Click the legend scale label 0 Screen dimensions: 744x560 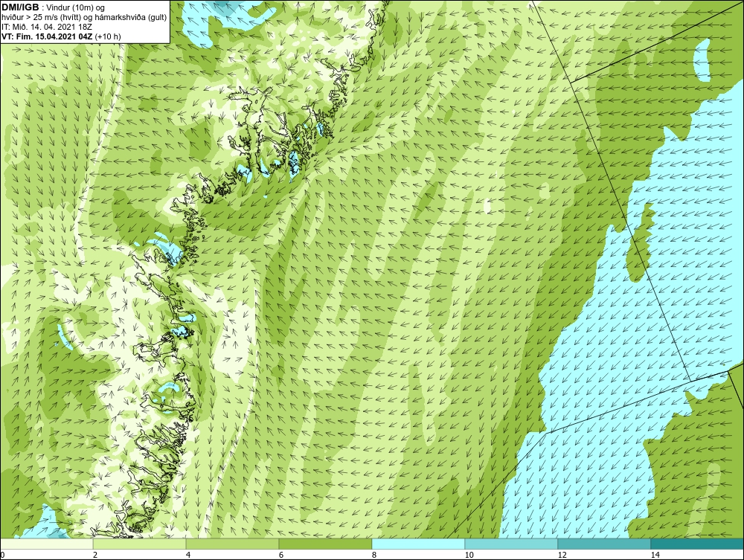coord(2,555)
